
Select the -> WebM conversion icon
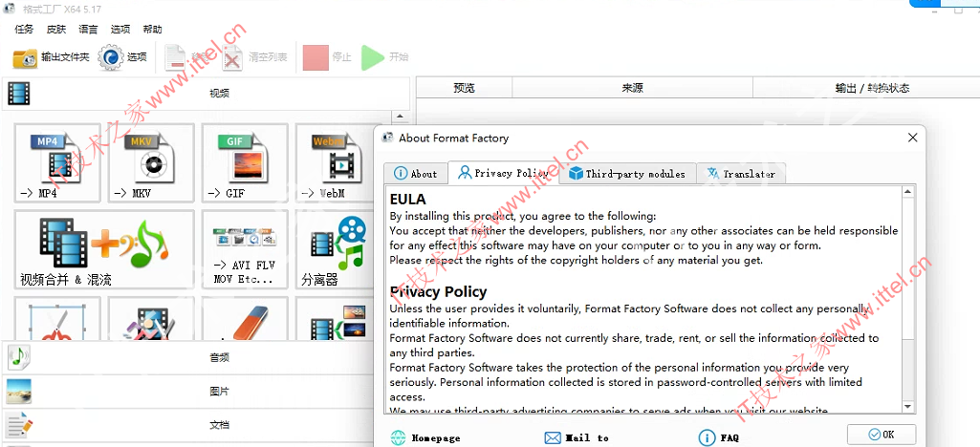pyautogui.click(x=335, y=163)
